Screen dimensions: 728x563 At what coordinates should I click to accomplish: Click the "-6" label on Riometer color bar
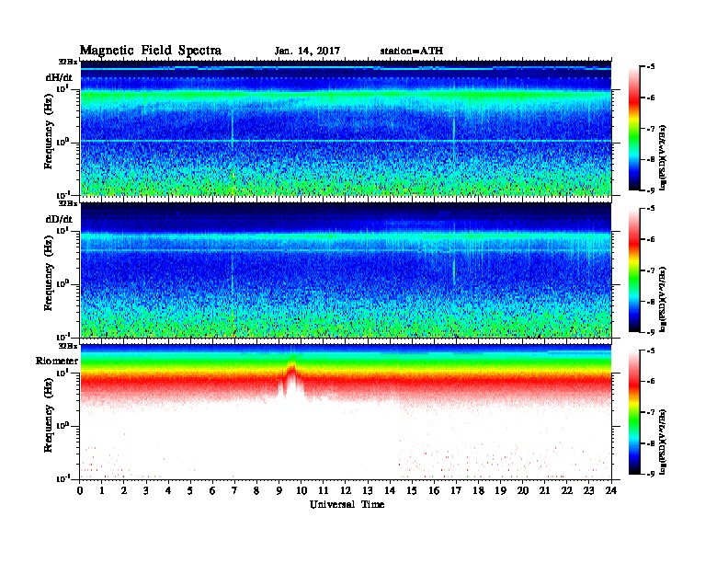pos(651,381)
